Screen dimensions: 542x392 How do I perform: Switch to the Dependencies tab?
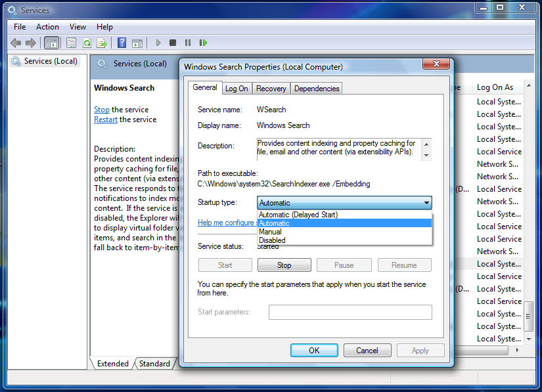point(317,89)
